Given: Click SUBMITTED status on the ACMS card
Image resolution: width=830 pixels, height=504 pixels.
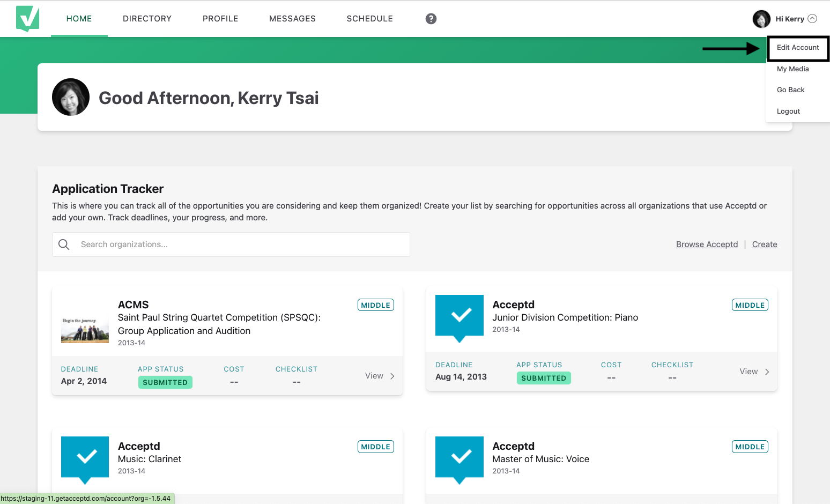Looking at the screenshot, I should point(165,382).
